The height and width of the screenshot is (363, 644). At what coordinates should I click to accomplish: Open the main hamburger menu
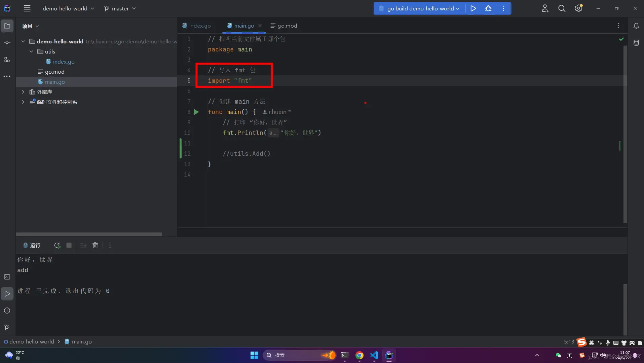[x=27, y=8]
